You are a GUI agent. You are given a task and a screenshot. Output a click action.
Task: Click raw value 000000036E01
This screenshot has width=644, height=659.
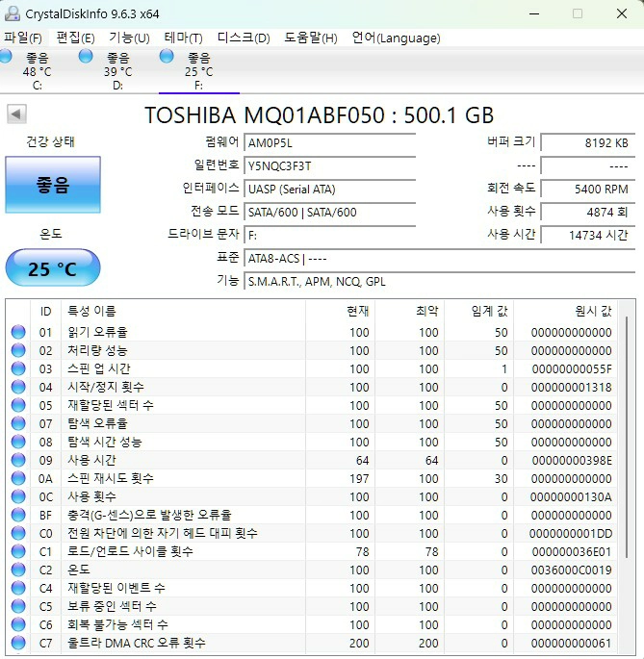[572, 551]
